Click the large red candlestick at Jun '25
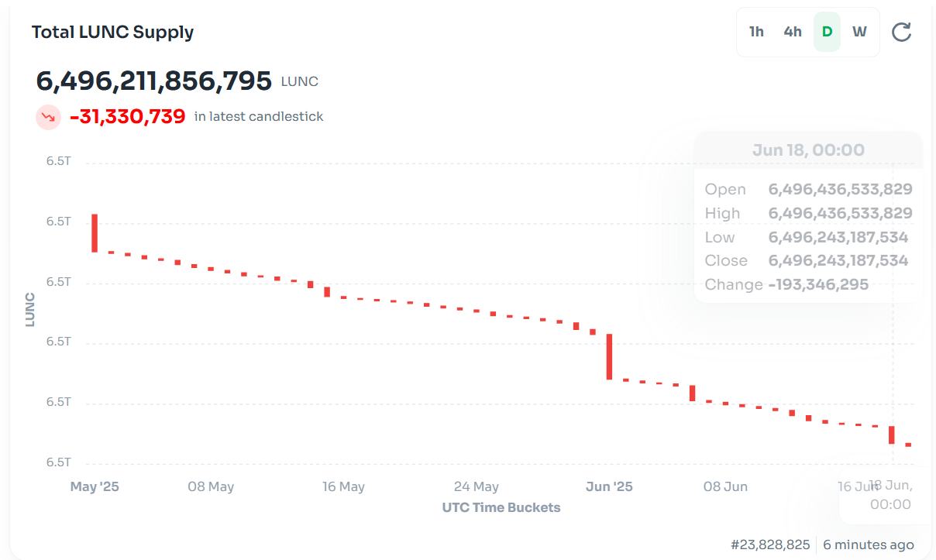 click(609, 356)
